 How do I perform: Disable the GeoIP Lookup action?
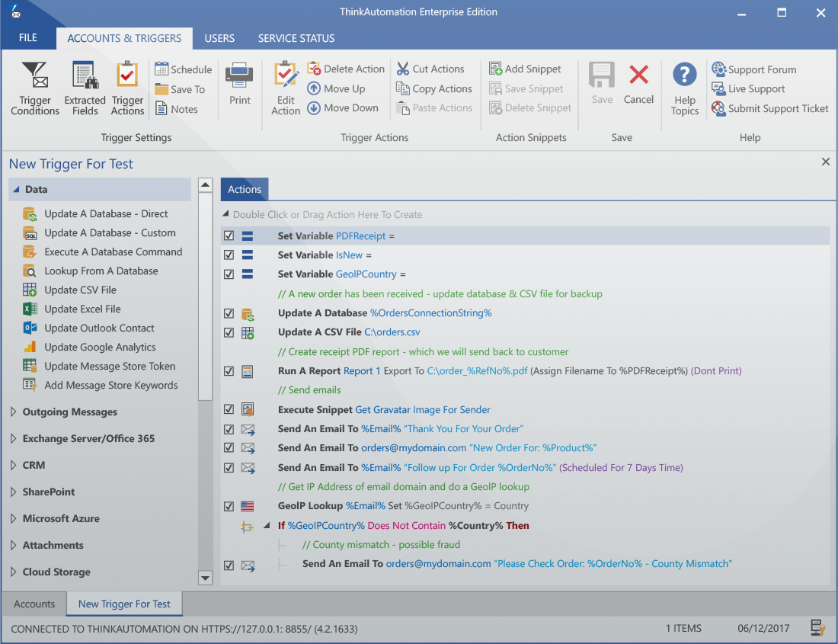[x=229, y=505]
